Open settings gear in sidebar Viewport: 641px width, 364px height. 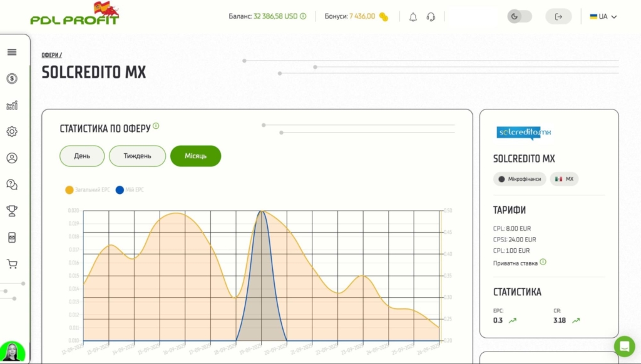(12, 131)
